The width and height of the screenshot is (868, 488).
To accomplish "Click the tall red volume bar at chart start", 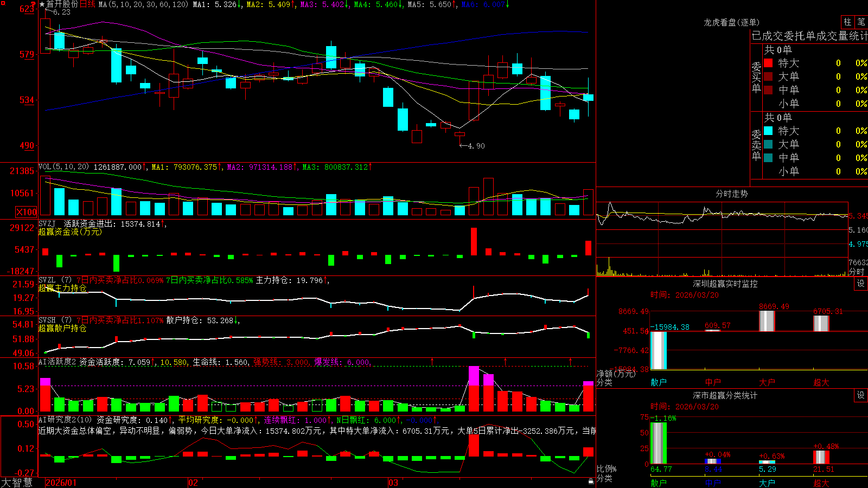I will 46,196.
